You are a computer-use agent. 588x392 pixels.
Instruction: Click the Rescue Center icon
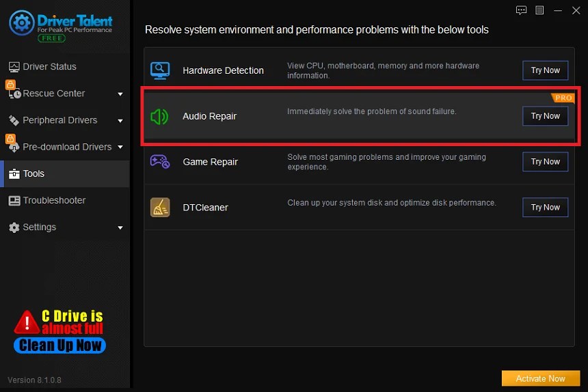[14, 94]
